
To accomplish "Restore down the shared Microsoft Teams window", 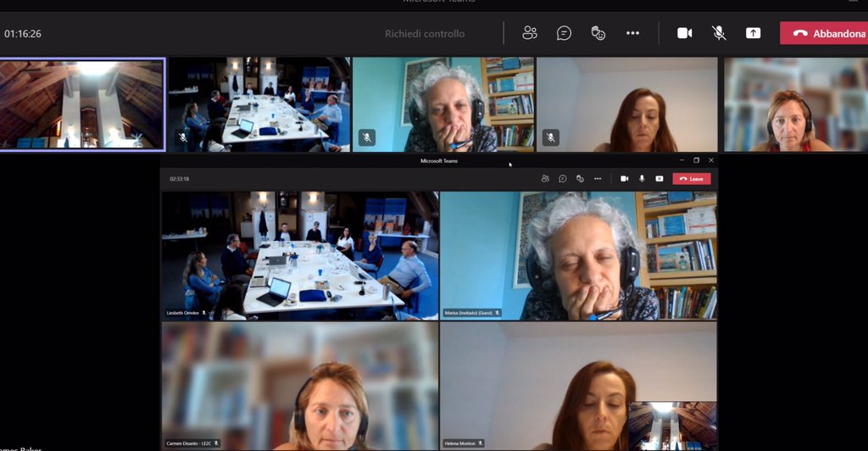I will [x=697, y=160].
